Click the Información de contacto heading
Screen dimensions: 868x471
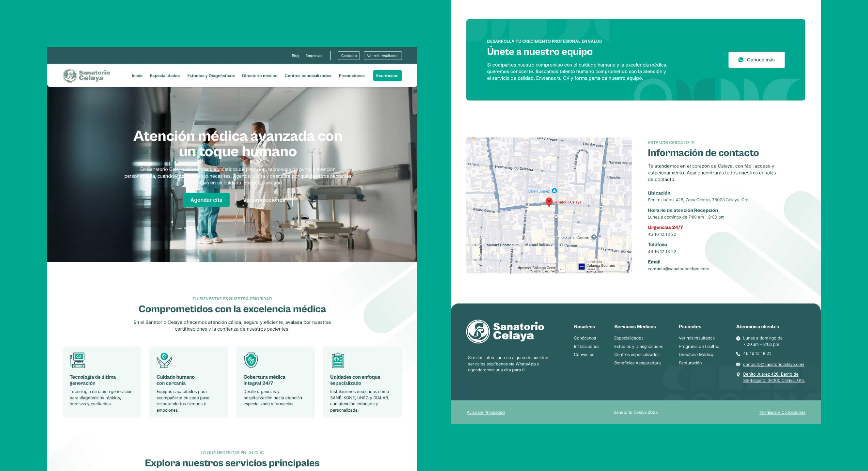click(x=703, y=153)
